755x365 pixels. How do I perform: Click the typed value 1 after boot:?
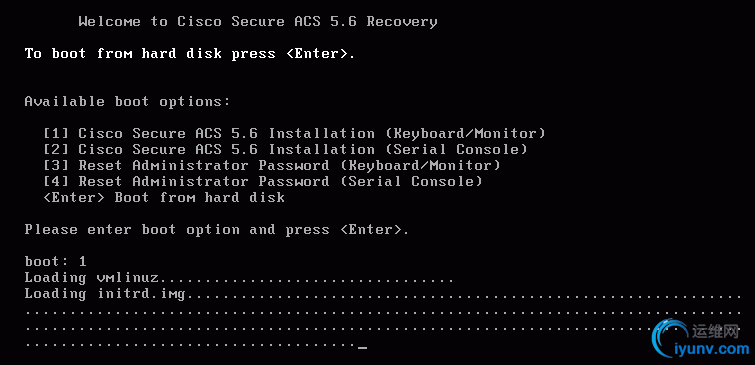[82, 261]
